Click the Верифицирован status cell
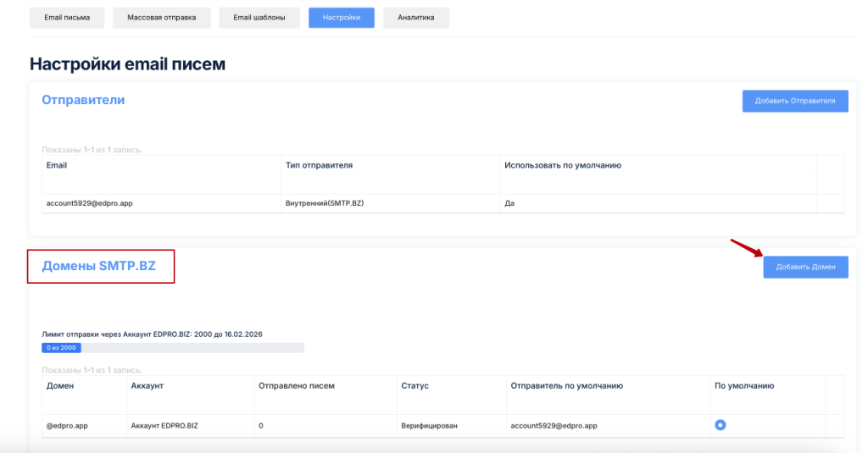 point(429,425)
